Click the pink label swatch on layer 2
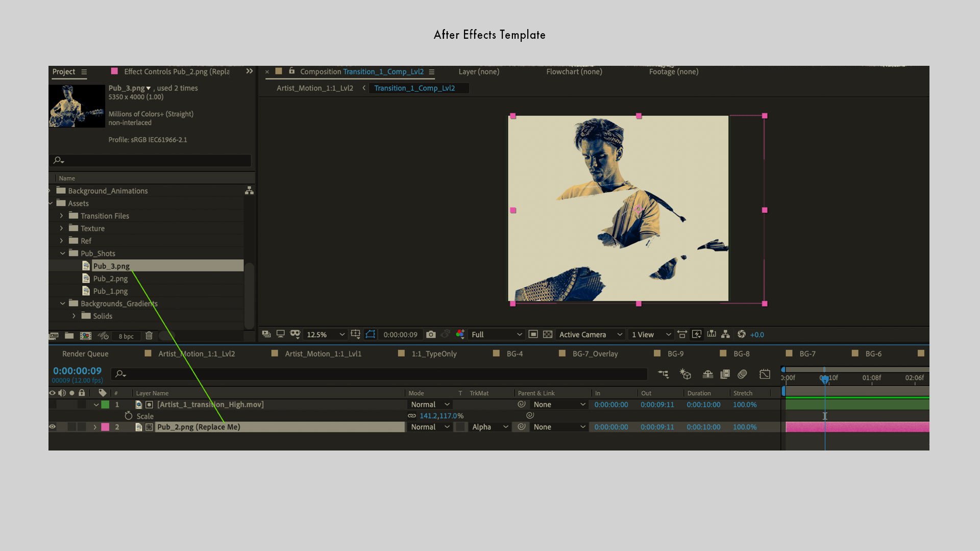The height and width of the screenshot is (551, 980). [105, 427]
